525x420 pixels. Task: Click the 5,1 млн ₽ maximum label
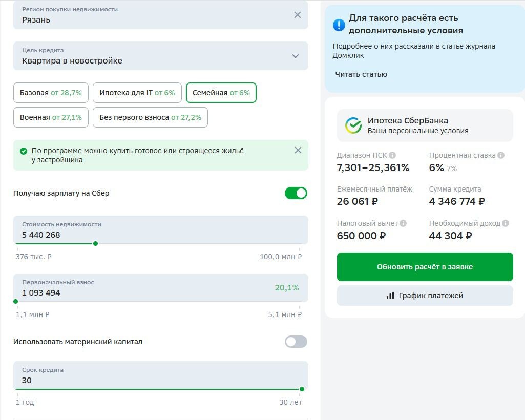[x=285, y=315]
